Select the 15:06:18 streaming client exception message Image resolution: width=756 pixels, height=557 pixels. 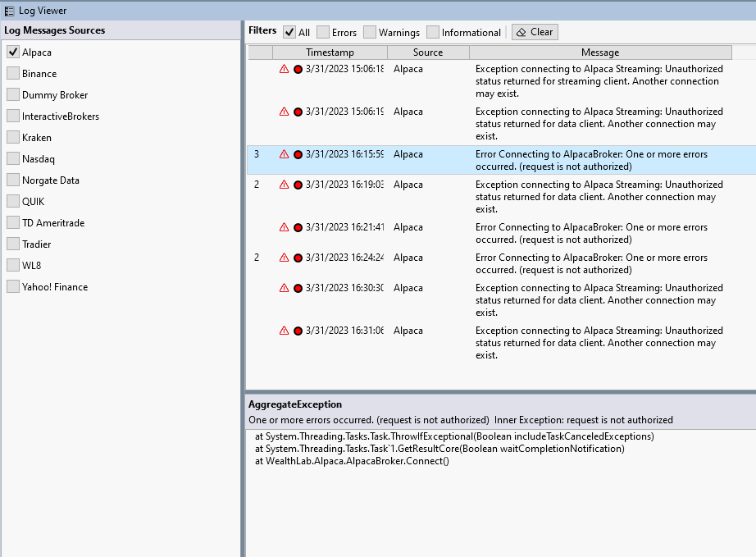point(599,81)
